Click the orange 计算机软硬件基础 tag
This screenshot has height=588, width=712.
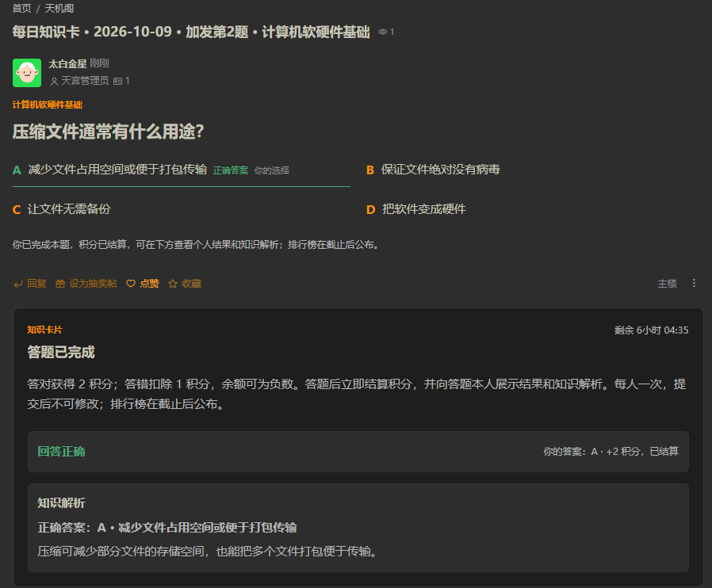click(x=48, y=105)
